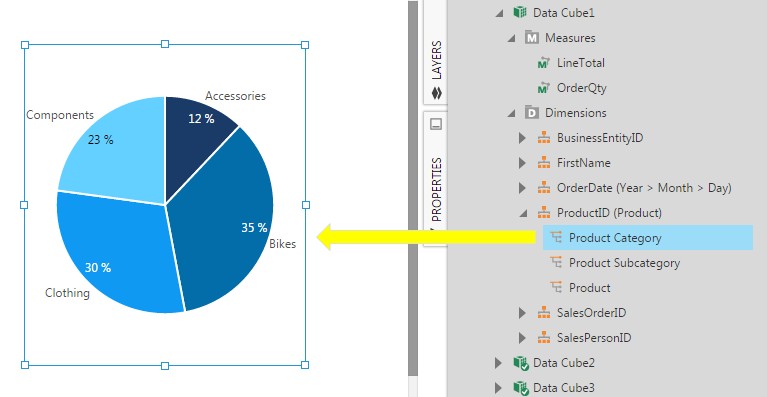Click the Dimensions folder D icon
This screenshot has height=397, width=767.
(x=532, y=113)
